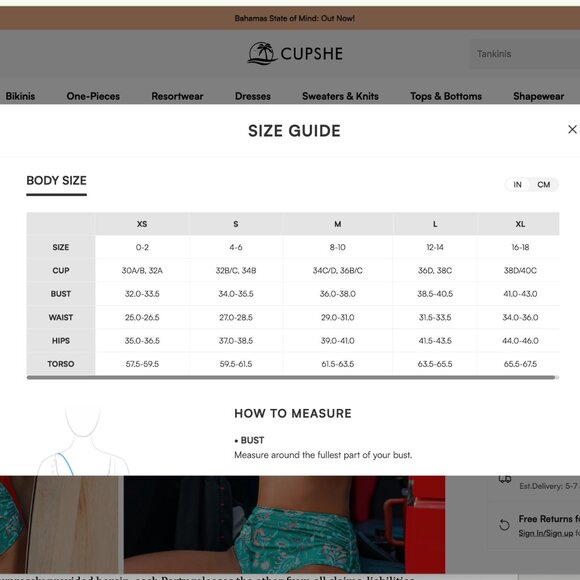Click the 35.0-36.5 hips cell
580x580 pixels.
(142, 341)
